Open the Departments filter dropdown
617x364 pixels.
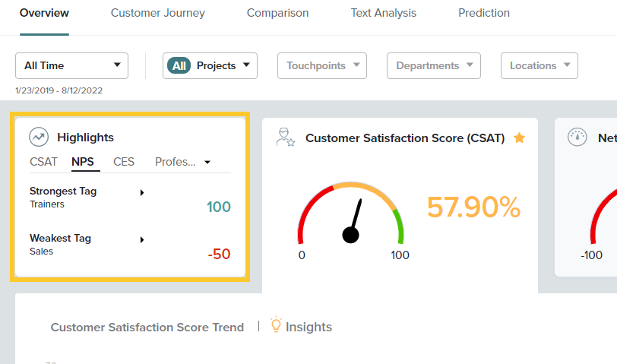point(433,66)
